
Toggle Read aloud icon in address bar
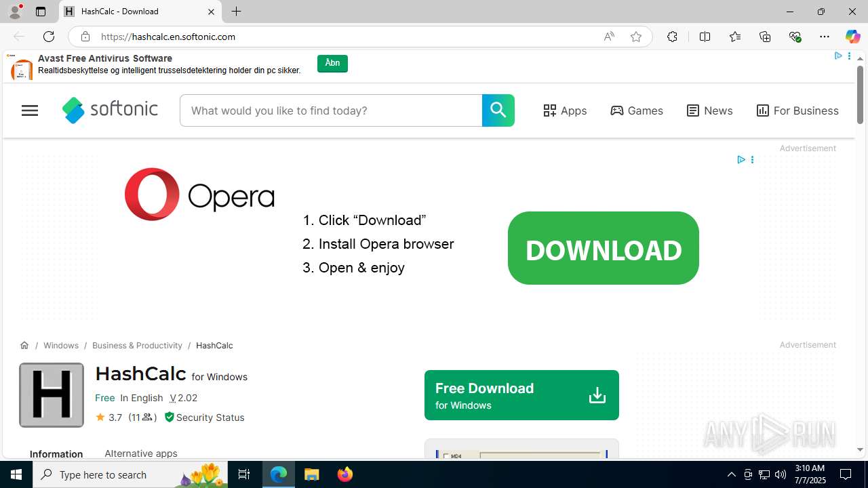[x=609, y=37]
